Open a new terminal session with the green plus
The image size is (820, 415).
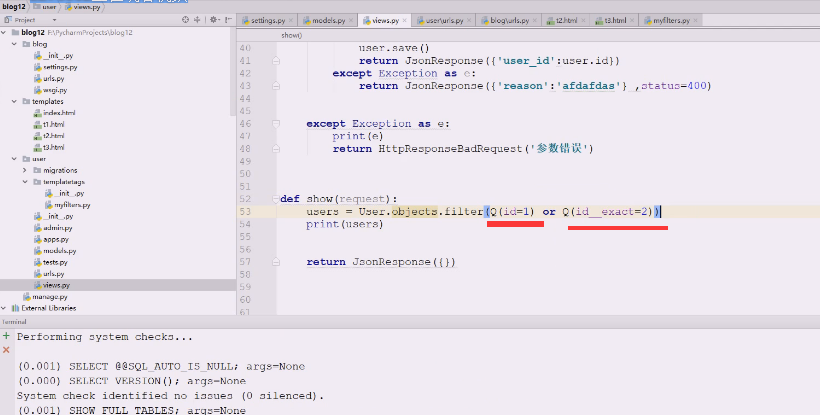pyautogui.click(x=6, y=336)
